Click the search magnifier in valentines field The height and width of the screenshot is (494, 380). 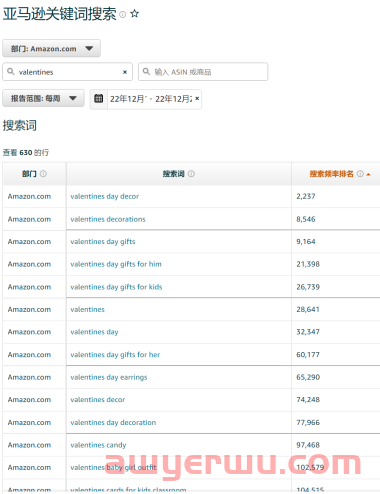[11, 72]
